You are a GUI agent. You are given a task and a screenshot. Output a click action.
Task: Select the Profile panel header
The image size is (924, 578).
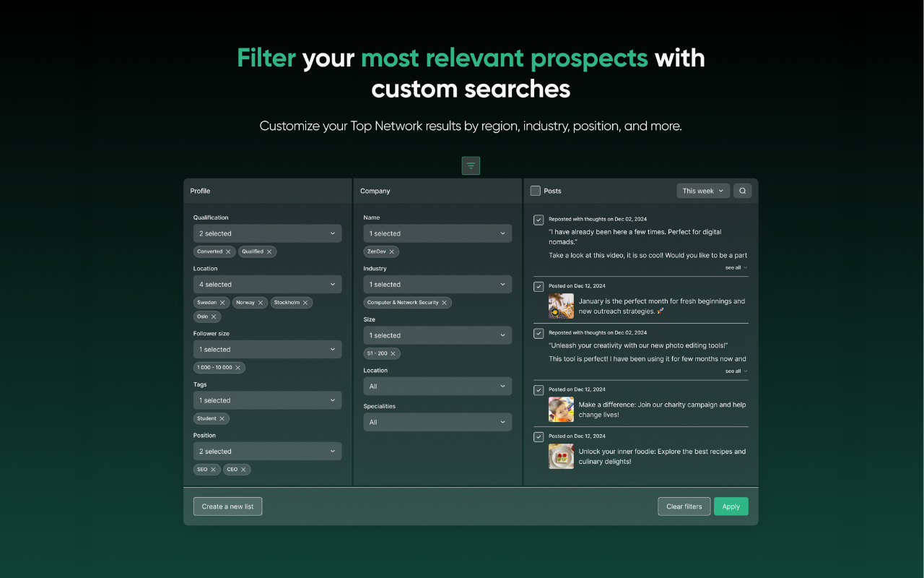pyautogui.click(x=200, y=190)
